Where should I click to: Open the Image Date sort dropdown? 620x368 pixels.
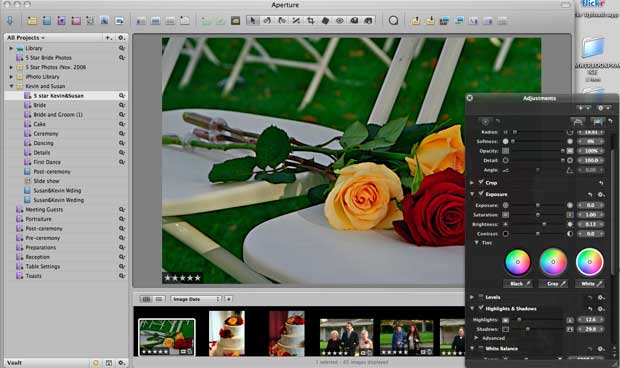(196, 299)
